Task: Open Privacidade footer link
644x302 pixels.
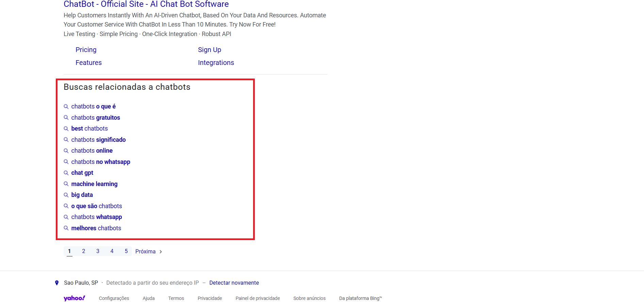Action: [x=210, y=298]
